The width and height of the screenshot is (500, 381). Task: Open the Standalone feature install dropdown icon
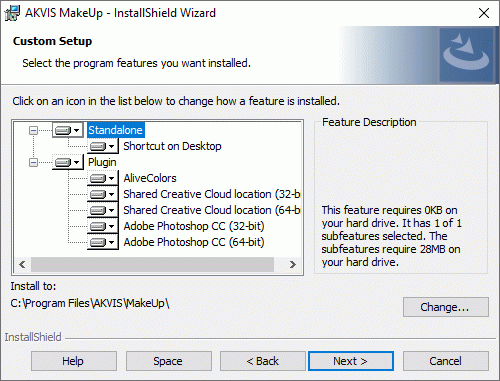click(x=68, y=130)
